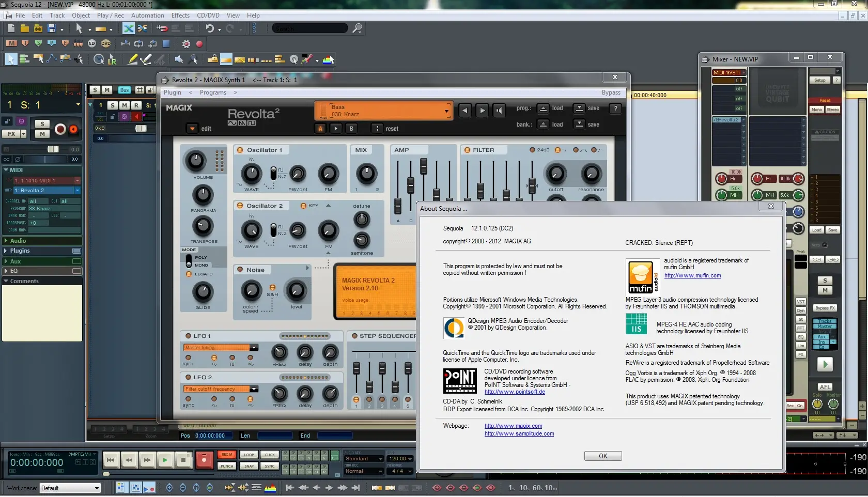Rewind to start in the transport bar
868x497 pixels.
(x=111, y=460)
